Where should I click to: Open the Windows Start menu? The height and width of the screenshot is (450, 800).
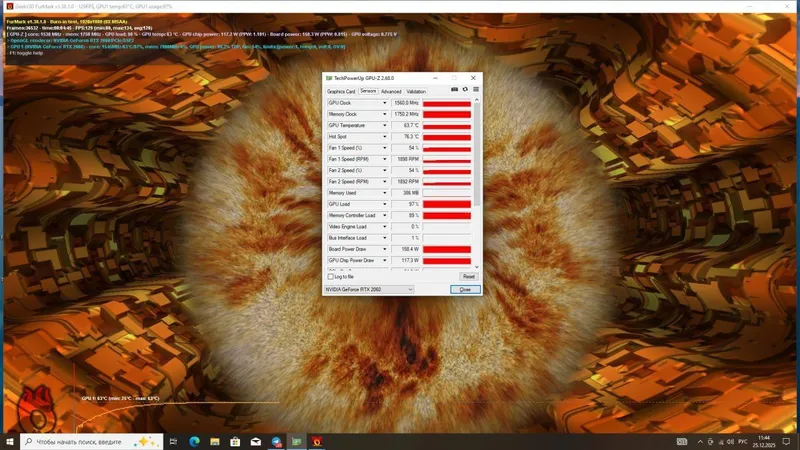coord(10,441)
